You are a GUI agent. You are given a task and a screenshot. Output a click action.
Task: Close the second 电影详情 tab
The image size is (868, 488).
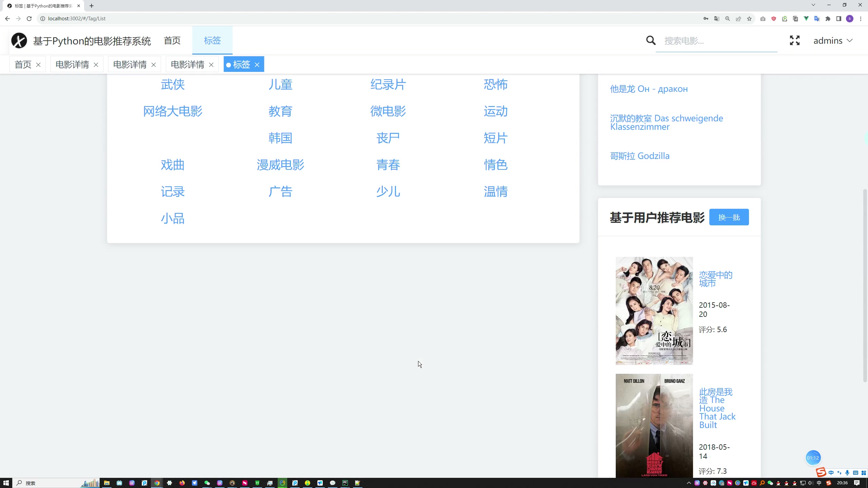click(x=154, y=65)
